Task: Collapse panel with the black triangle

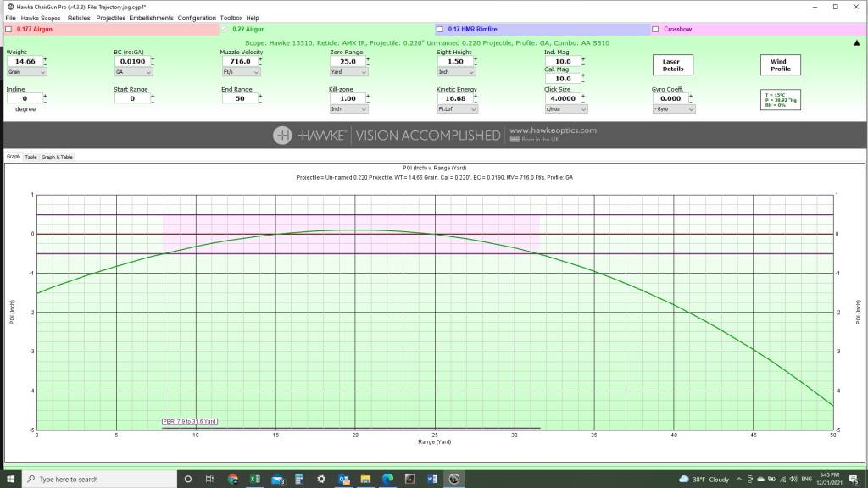Action: pos(856,42)
